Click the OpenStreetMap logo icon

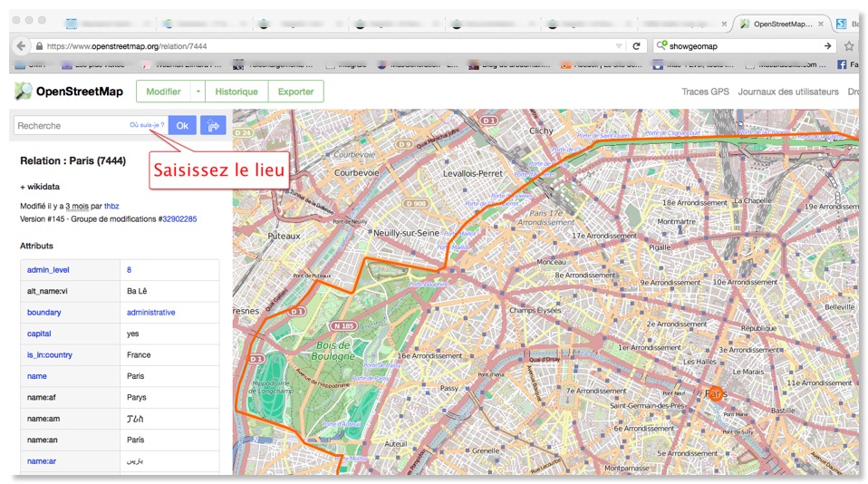point(24,91)
